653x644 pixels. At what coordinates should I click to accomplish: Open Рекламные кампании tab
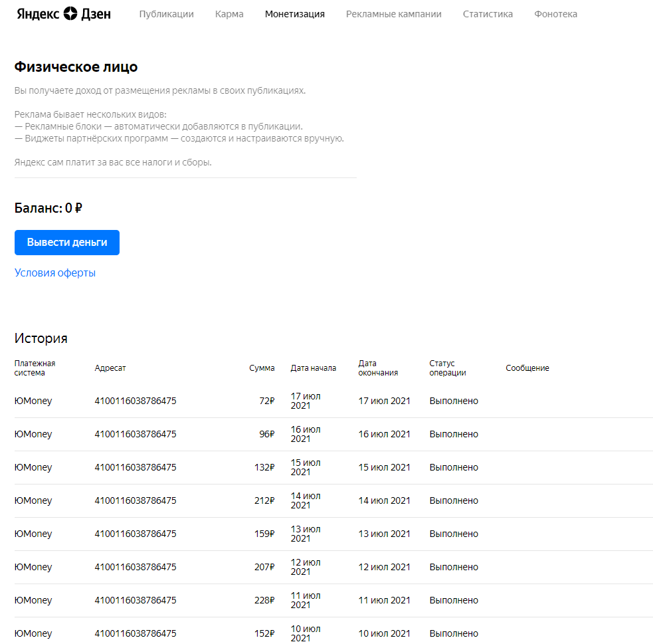coord(393,14)
